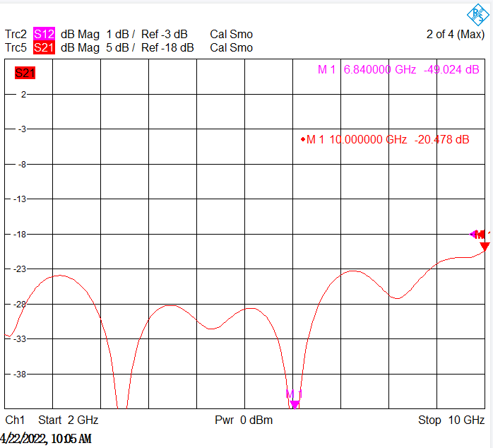Click the 'dB Mag' format of Trc2
Viewport: 493px width, 448px height.
pyautogui.click(x=80, y=34)
